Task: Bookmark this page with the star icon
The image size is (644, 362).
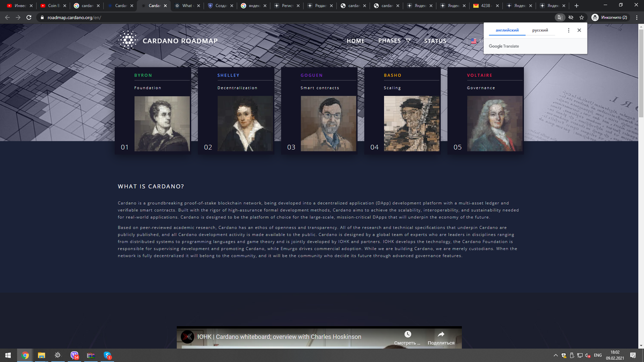Action: (x=581, y=17)
